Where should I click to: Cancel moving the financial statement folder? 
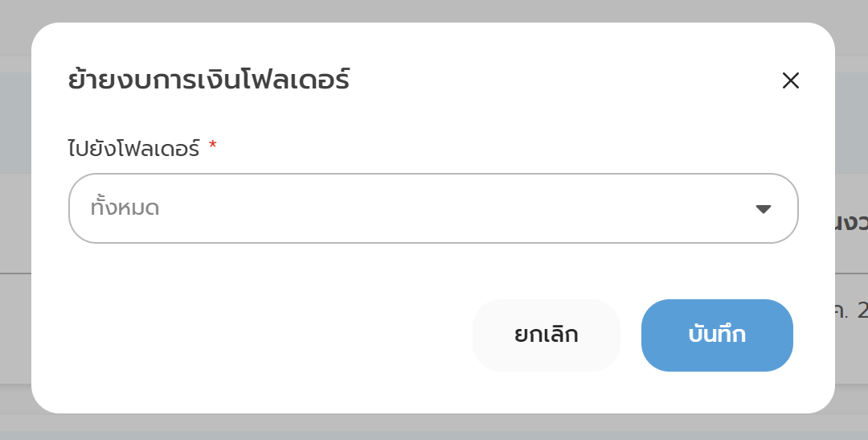coord(547,335)
